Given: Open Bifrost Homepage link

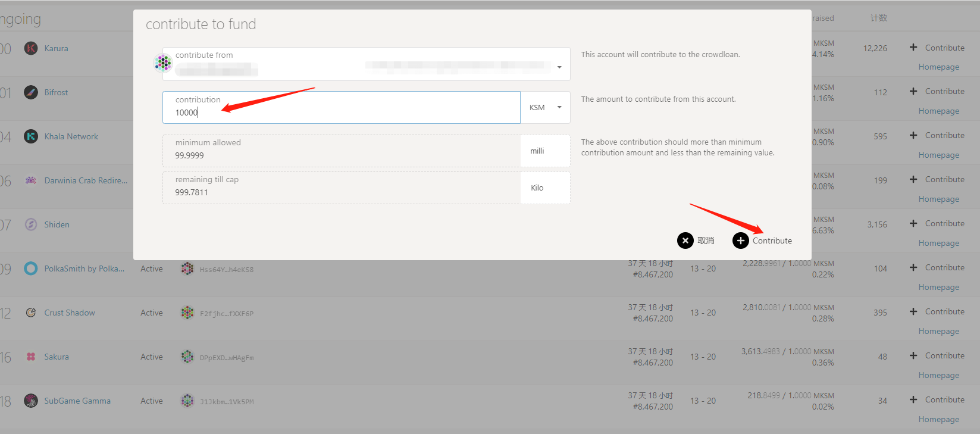Looking at the screenshot, I should (x=938, y=111).
